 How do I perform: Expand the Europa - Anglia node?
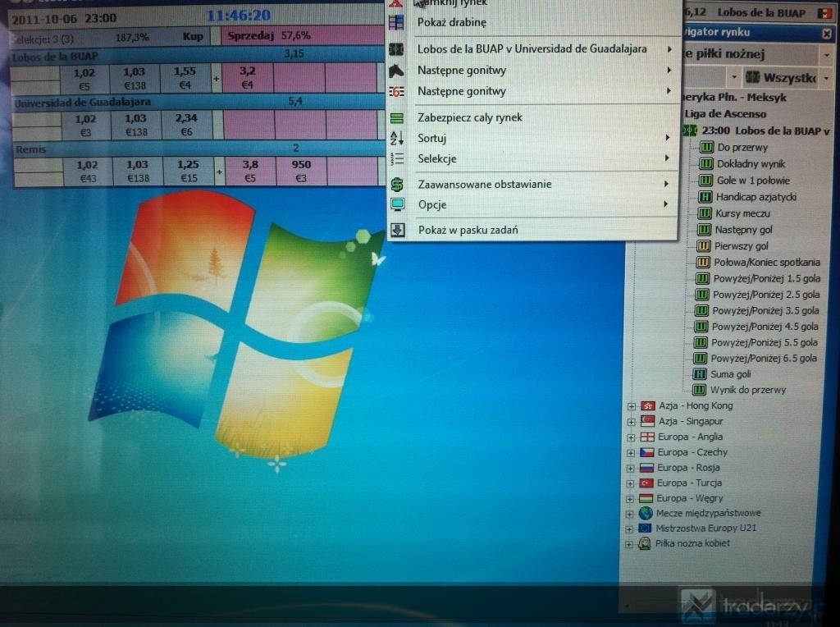click(x=631, y=437)
